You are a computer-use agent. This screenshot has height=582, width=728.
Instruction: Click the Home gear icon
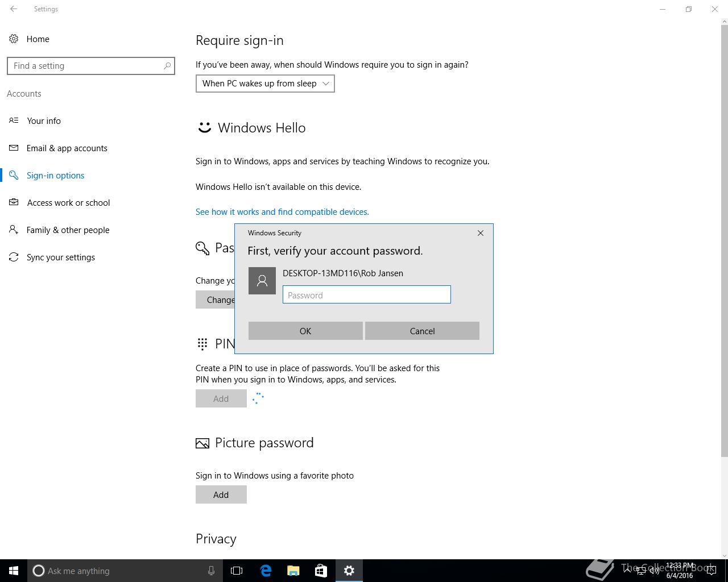[x=14, y=39]
